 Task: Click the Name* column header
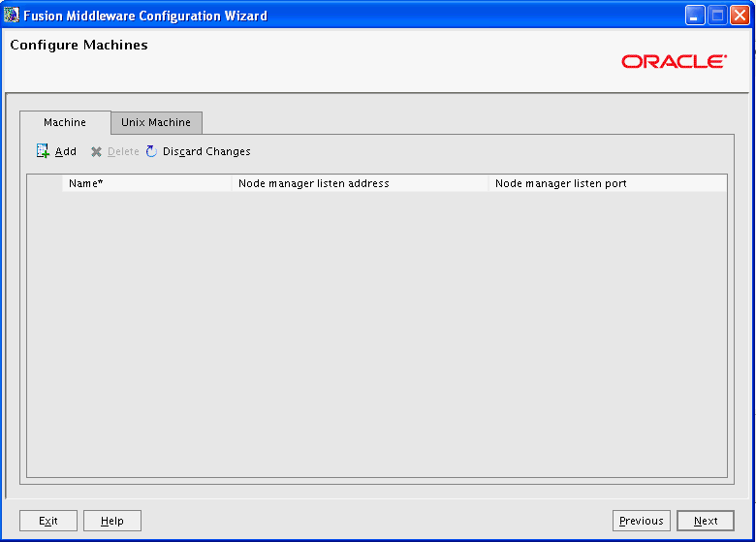pyautogui.click(x=147, y=183)
